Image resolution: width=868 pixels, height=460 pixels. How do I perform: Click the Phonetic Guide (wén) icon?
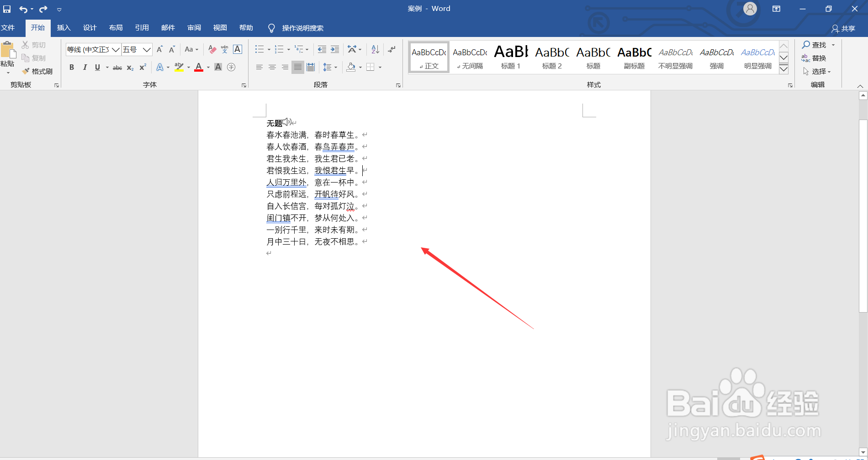[x=224, y=49]
